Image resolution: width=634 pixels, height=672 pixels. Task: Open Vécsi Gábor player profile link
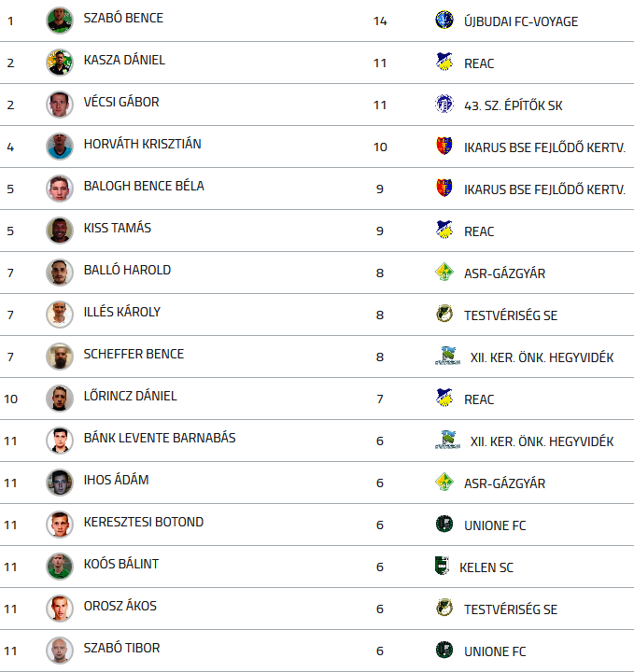[x=121, y=102]
